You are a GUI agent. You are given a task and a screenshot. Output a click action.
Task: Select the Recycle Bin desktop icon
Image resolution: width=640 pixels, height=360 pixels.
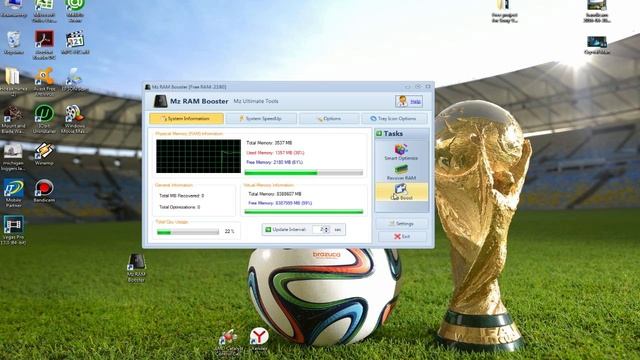click(x=13, y=43)
